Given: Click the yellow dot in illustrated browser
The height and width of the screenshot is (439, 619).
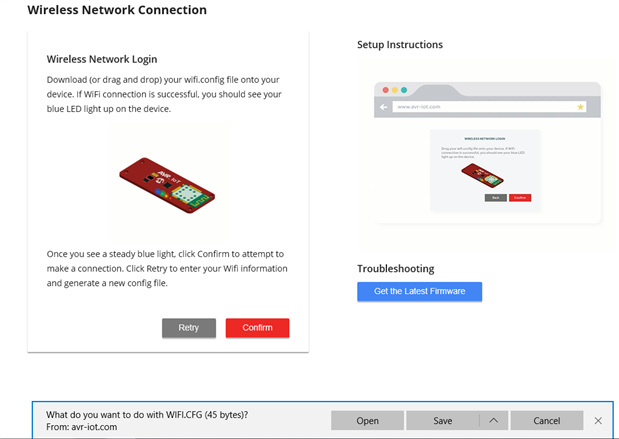Looking at the screenshot, I should tap(393, 90).
